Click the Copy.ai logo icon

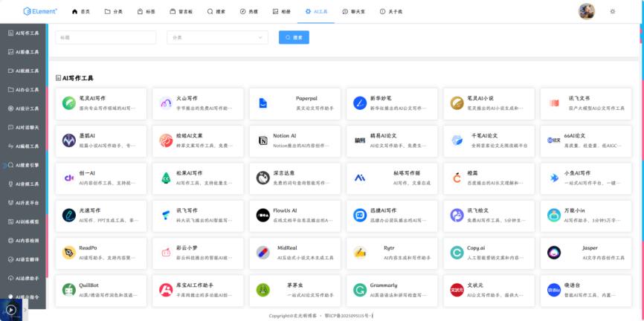coord(457,252)
